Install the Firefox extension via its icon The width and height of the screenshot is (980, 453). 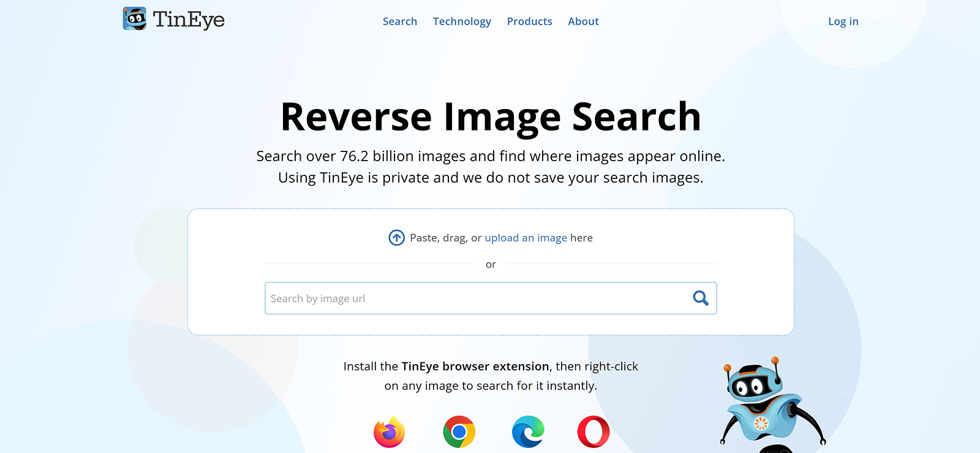pos(390,432)
